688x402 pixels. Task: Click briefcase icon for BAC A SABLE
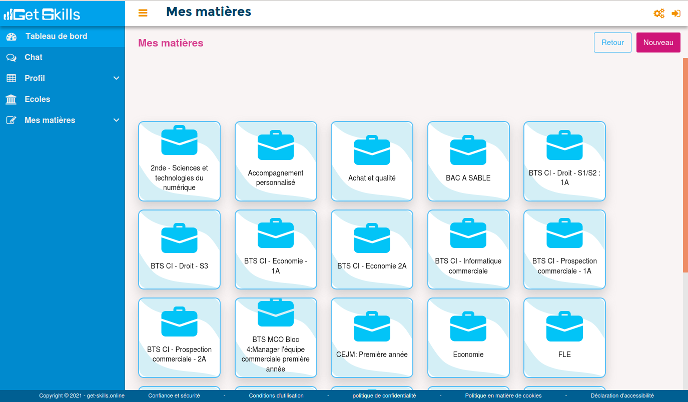(468, 148)
